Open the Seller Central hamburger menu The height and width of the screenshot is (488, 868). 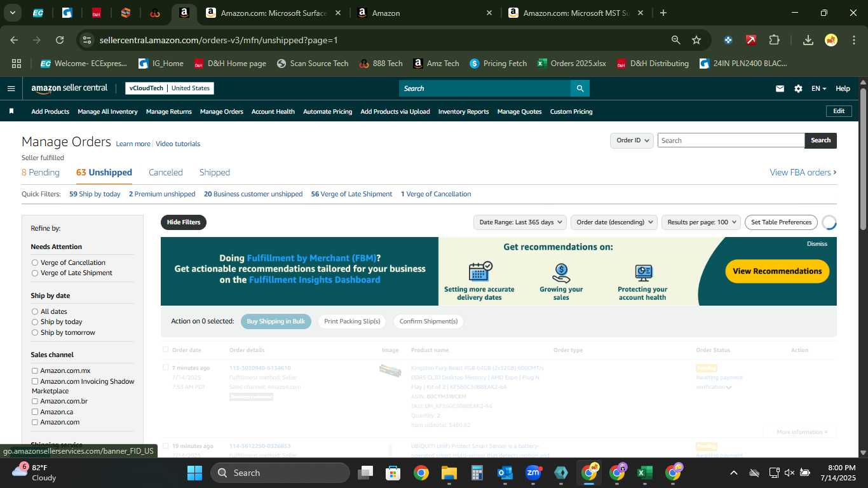point(11,88)
